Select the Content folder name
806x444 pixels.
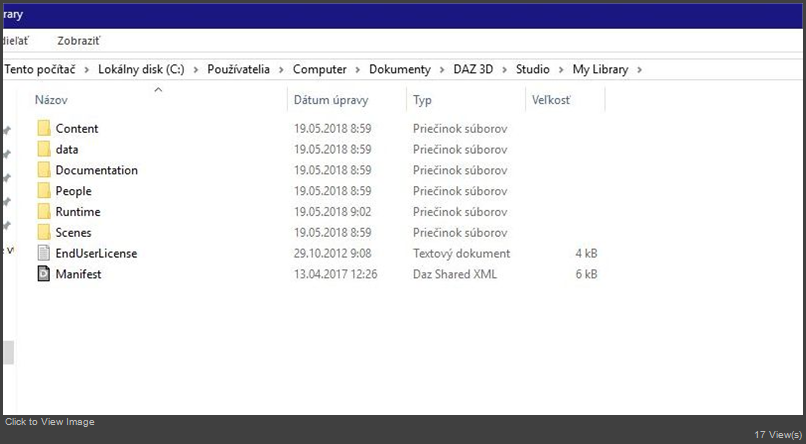(77, 128)
